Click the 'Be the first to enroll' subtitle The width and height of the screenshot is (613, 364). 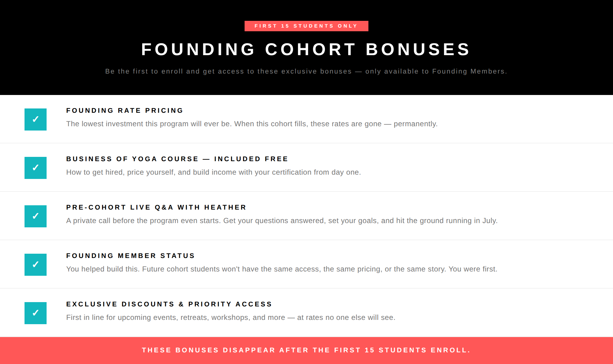coord(306,71)
